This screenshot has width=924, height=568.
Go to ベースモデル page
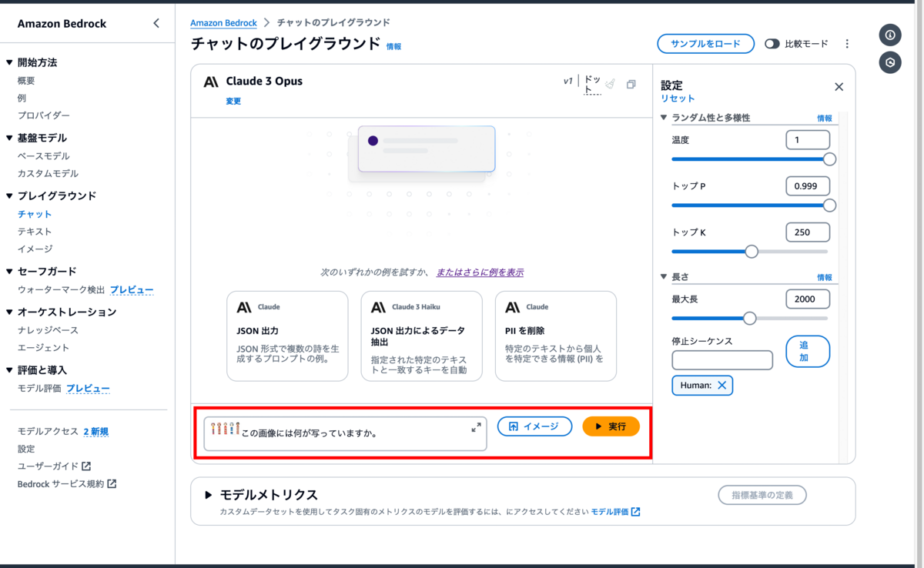click(44, 156)
